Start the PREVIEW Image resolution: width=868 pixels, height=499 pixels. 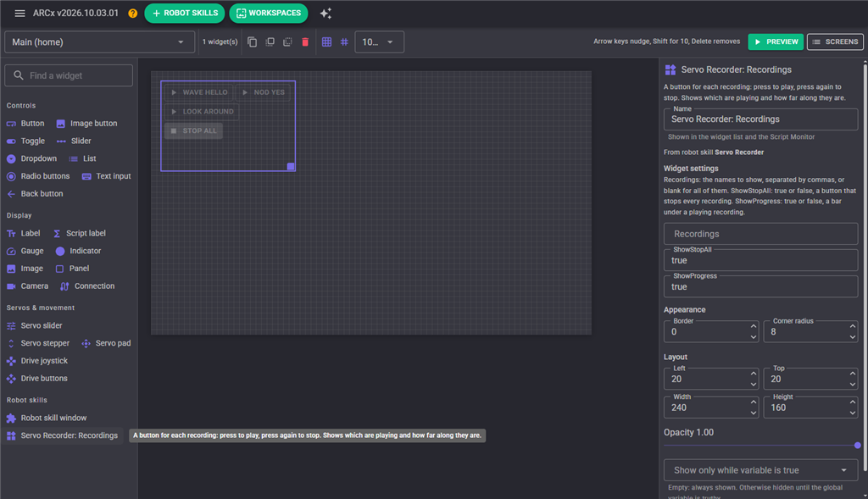(776, 42)
